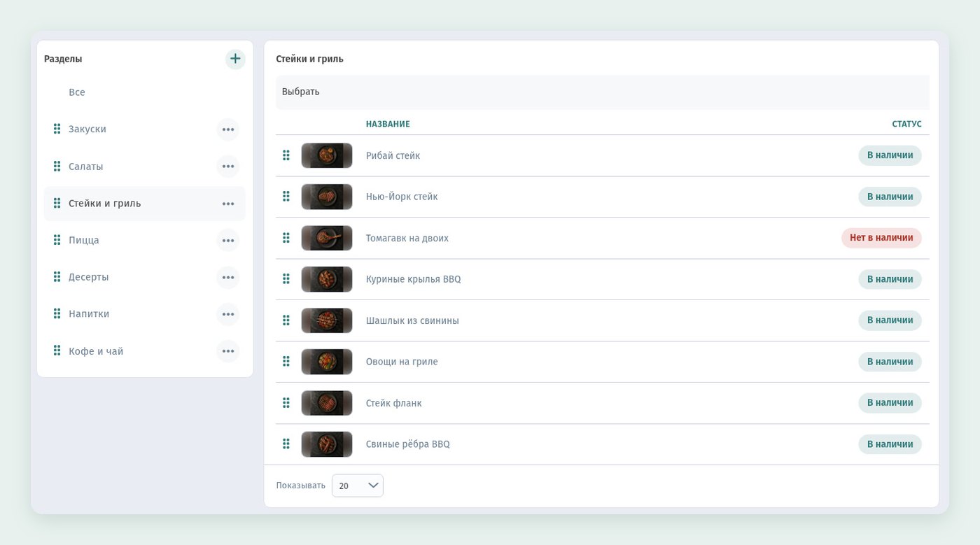The image size is (980, 545).
Task: Toggle Рибай стейк availability status badge
Action: click(890, 155)
